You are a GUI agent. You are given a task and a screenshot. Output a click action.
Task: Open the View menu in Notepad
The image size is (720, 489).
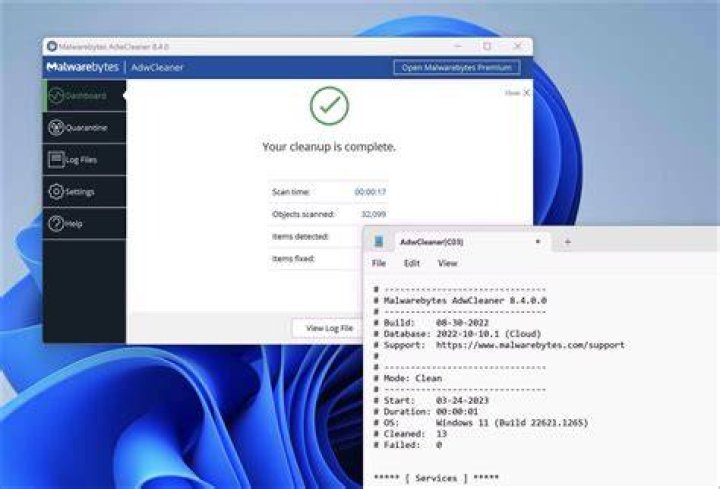(x=448, y=263)
